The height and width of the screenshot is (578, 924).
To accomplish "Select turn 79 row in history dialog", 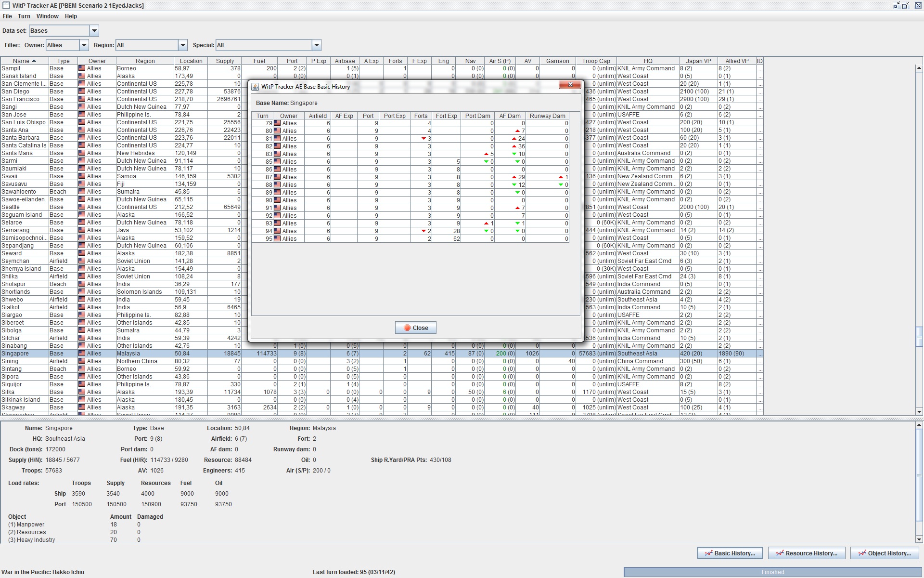I will tap(410, 123).
